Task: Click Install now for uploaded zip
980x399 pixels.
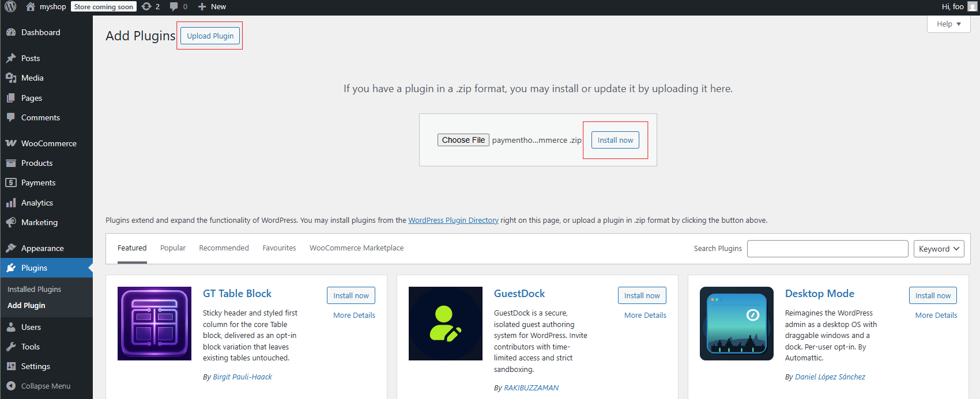Action: click(x=615, y=140)
